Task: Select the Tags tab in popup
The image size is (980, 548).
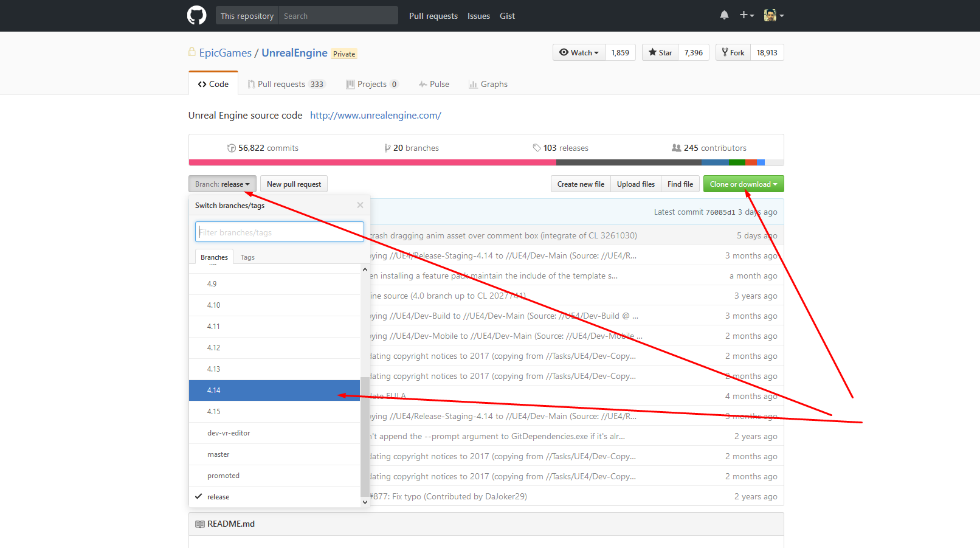Action: [247, 257]
